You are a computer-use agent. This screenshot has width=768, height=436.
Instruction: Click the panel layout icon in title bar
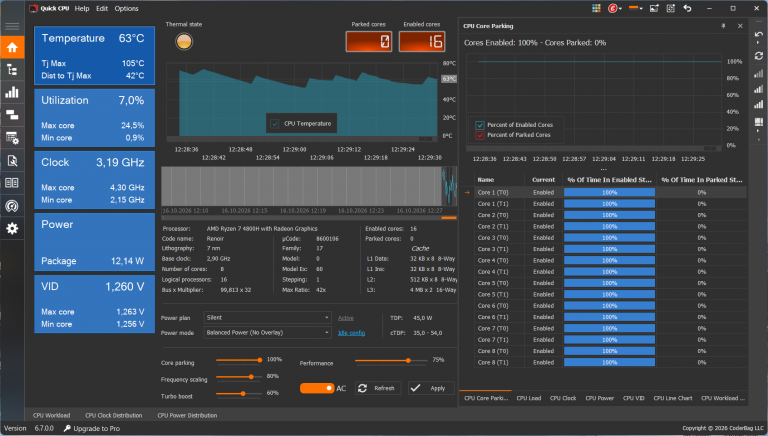[671, 8]
